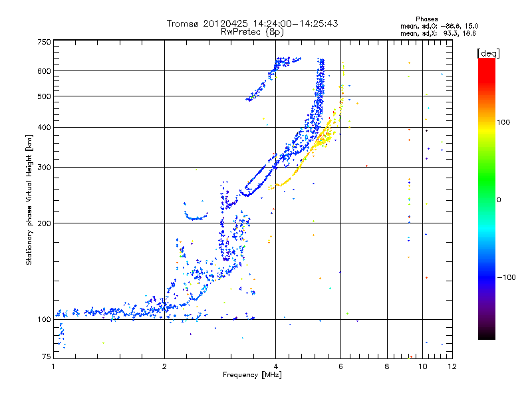Click the x-axis tick label "2"
Image resolution: width=532 pixels, height=399 pixels.
[x=164, y=366]
